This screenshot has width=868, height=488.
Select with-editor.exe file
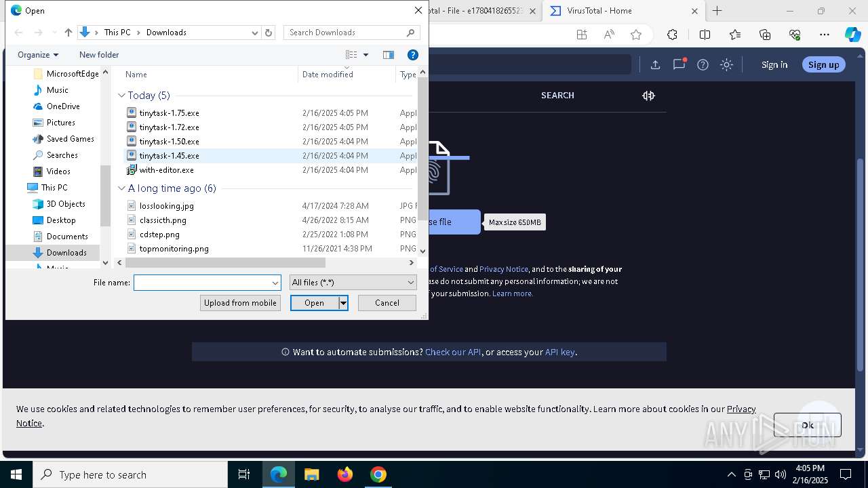tap(166, 170)
